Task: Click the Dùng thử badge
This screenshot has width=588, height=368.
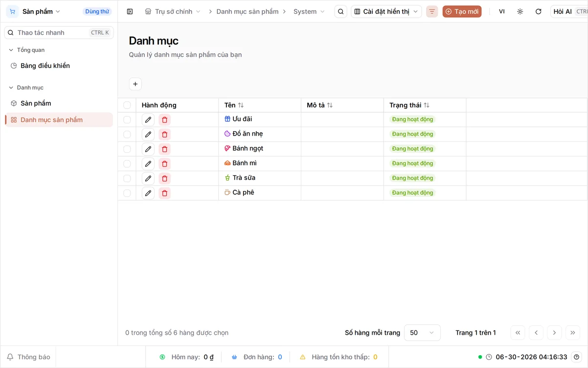Action: point(97,11)
